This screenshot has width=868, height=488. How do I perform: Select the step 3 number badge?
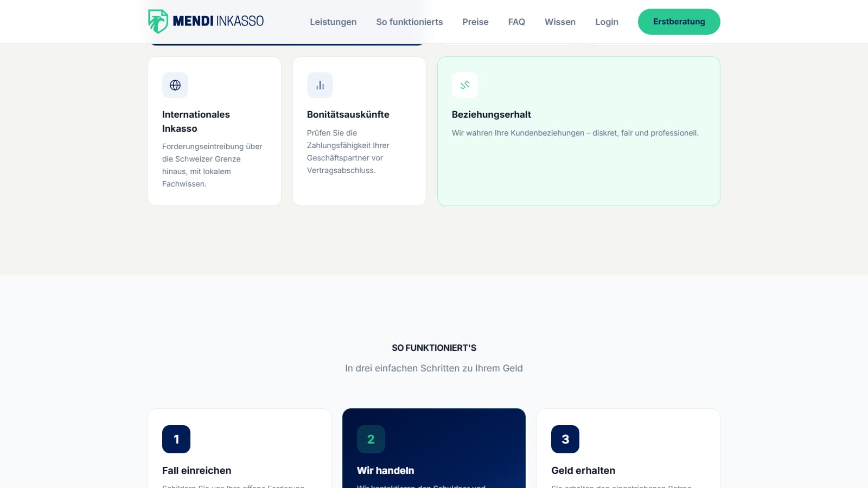click(x=565, y=439)
